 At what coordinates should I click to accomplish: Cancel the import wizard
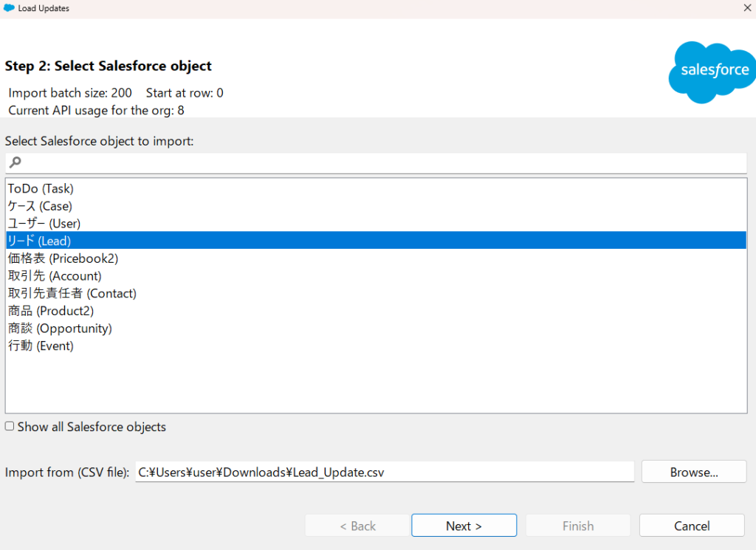692,526
